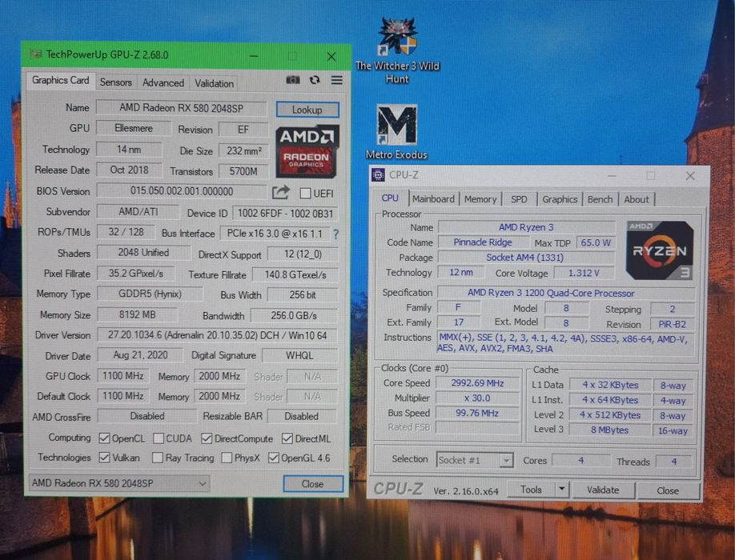
Task: Open the SPD tab in CPU-Z
Action: pos(519,199)
